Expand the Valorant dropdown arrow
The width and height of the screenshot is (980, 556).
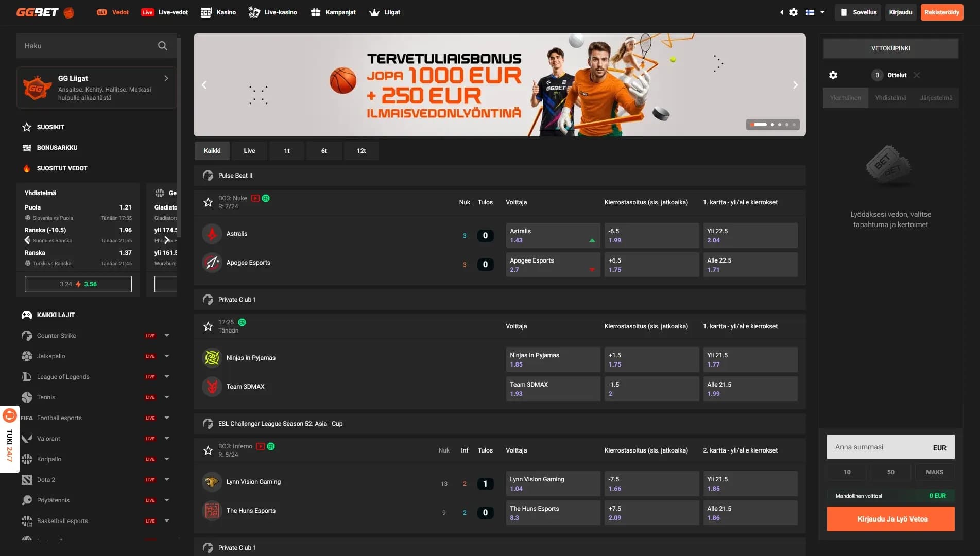click(167, 439)
